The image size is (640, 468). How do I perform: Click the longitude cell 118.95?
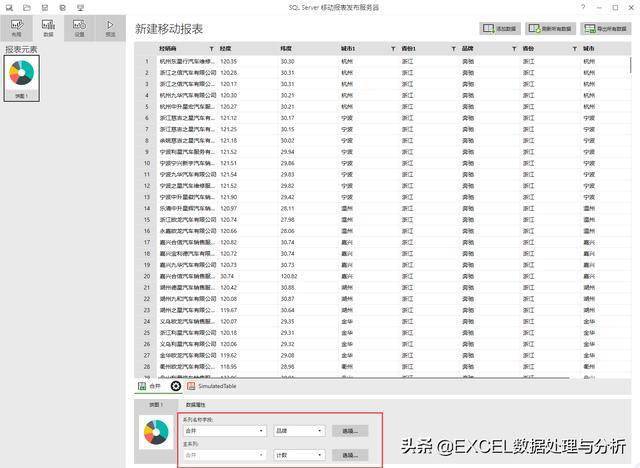[228, 366]
